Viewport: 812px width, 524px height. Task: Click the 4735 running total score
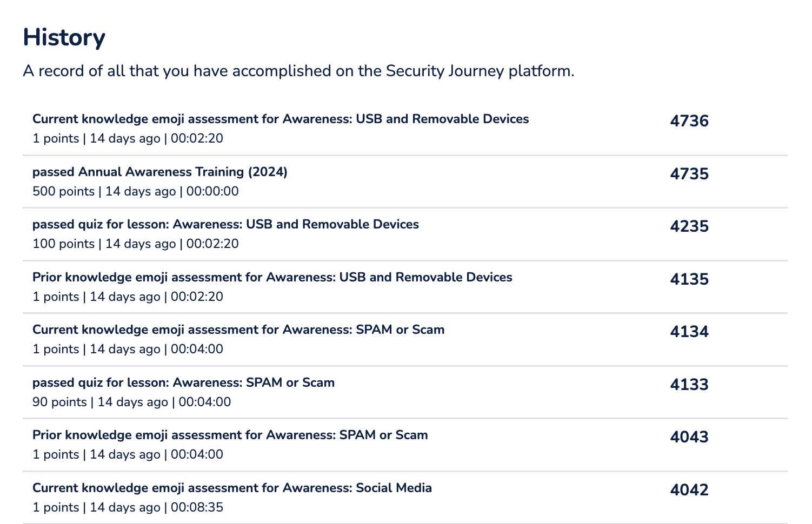pos(689,173)
